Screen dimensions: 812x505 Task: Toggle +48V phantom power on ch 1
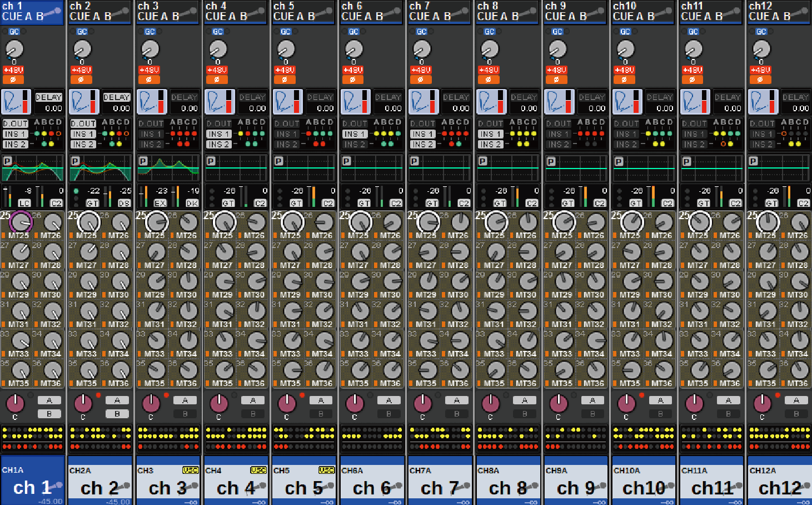click(x=13, y=70)
